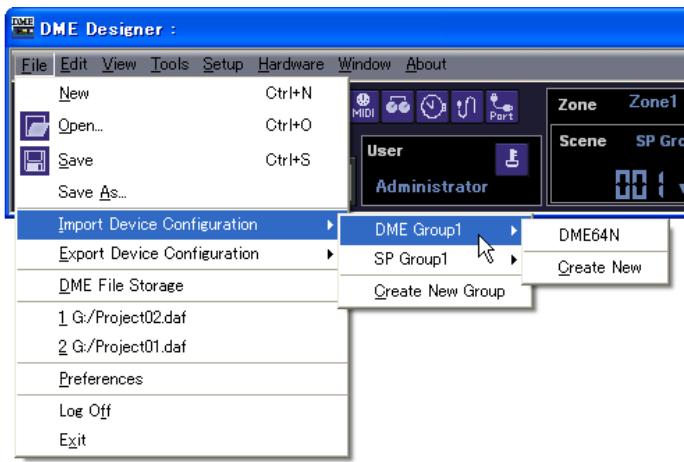This screenshot has height=462, width=684.
Task: Click the User security key icon
Action: click(x=512, y=159)
